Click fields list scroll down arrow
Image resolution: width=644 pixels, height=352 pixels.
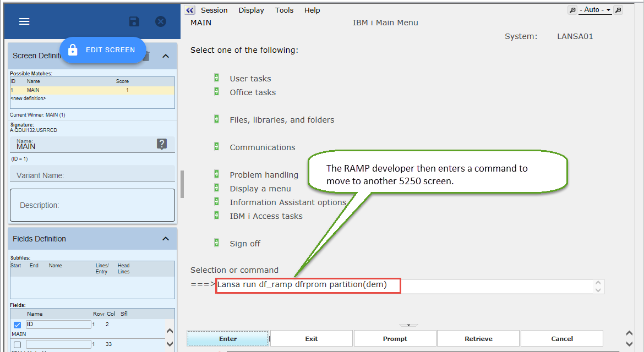point(170,344)
